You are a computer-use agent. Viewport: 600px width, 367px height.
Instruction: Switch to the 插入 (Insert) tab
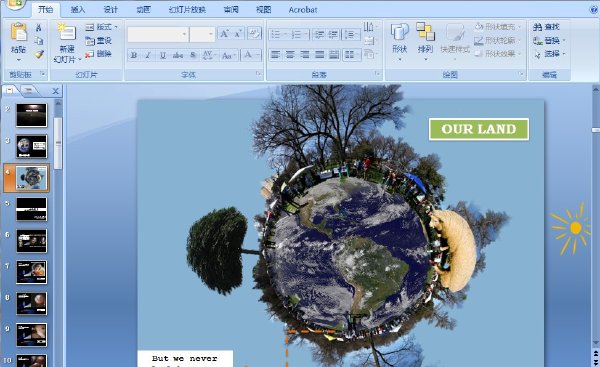tap(78, 10)
